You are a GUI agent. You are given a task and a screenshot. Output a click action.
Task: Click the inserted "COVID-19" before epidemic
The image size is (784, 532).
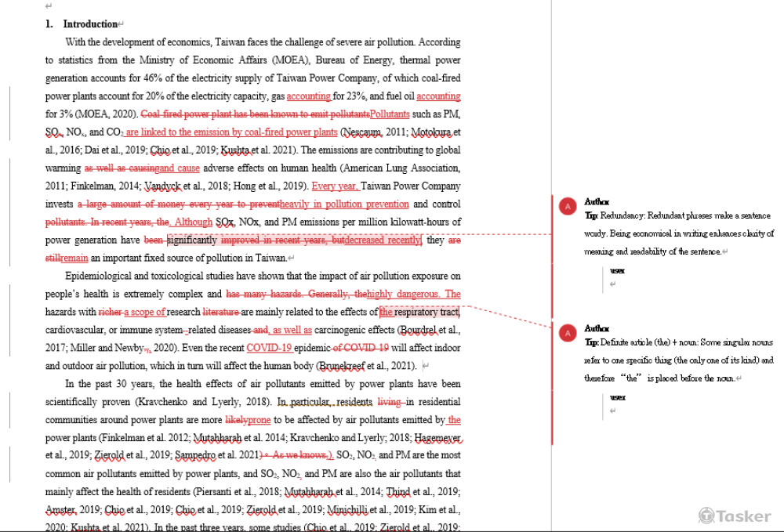(269, 348)
